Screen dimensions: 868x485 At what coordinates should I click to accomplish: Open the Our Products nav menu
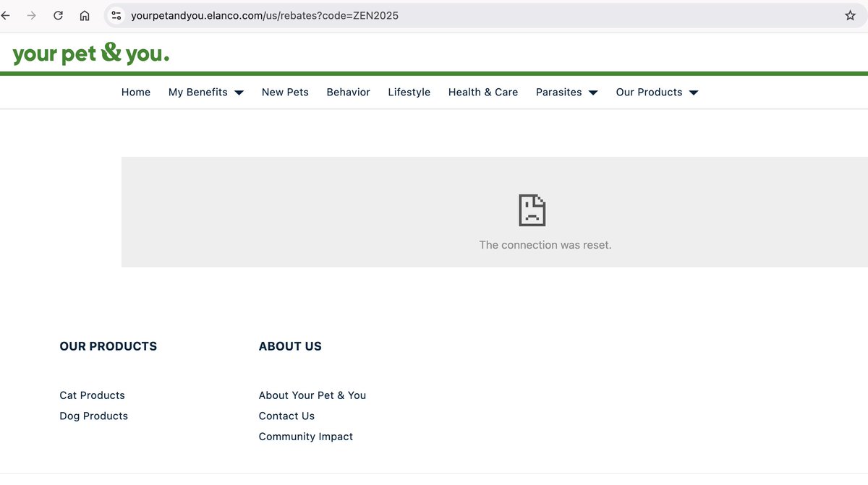pyautogui.click(x=649, y=92)
